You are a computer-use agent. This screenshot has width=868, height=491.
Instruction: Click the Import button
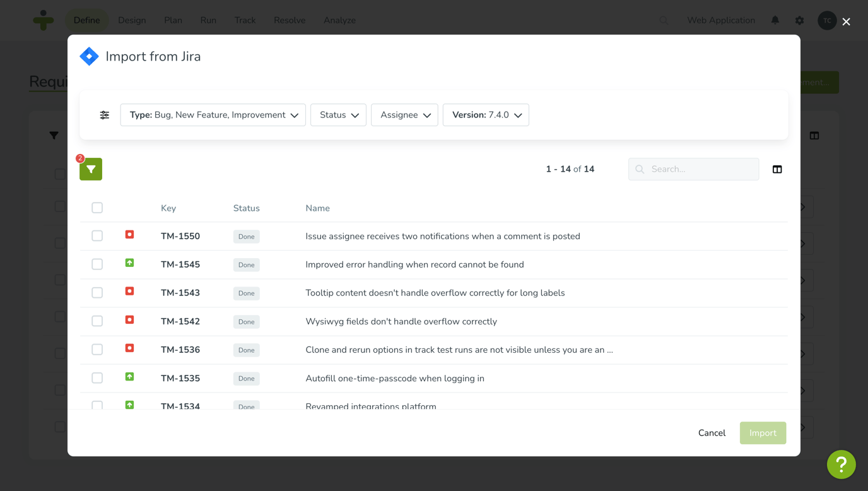coord(763,433)
